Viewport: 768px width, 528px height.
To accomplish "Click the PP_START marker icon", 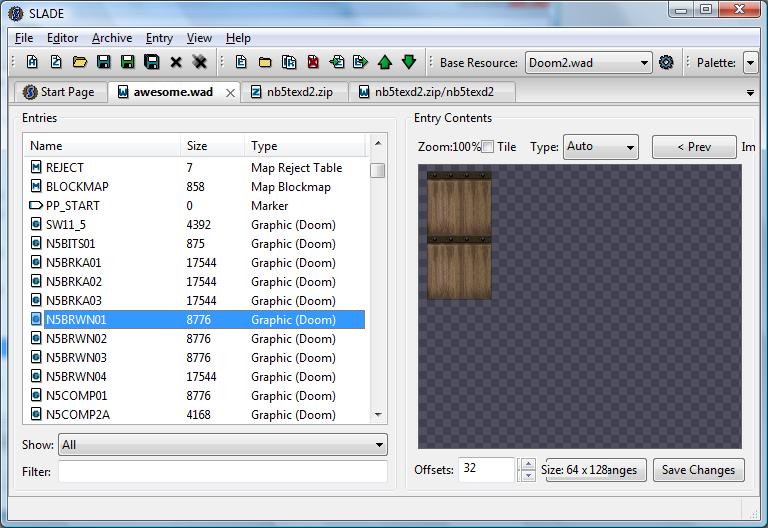I will click(36, 206).
